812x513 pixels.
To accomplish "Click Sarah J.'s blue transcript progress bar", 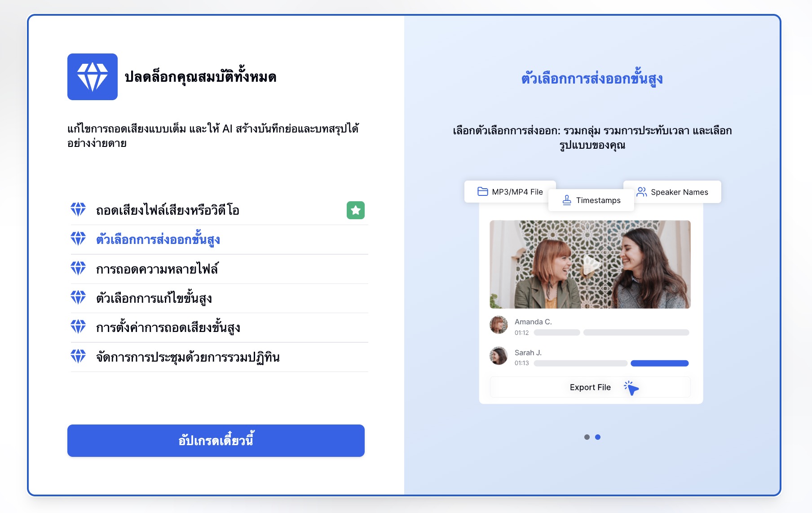I will coord(659,363).
